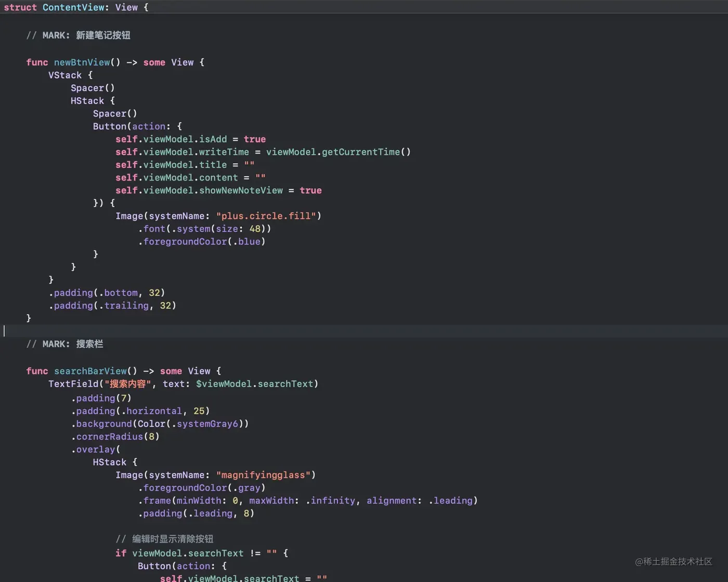This screenshot has width=728, height=582.
Task: Click the "搜索内容" placeholder string
Action: coord(127,384)
